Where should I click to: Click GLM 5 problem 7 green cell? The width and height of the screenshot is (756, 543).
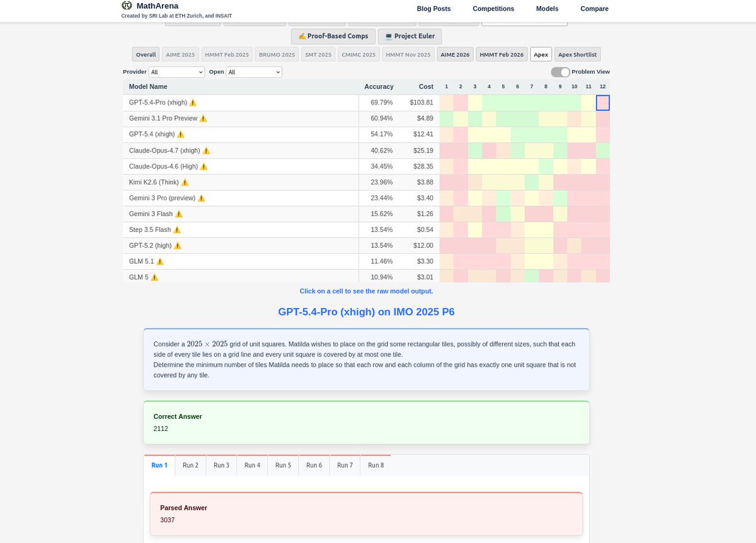(x=532, y=276)
